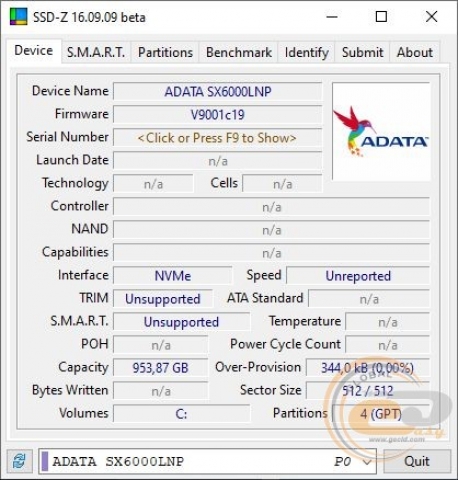Click Volumes value C:
The width and height of the screenshot is (458, 480).
tap(181, 414)
